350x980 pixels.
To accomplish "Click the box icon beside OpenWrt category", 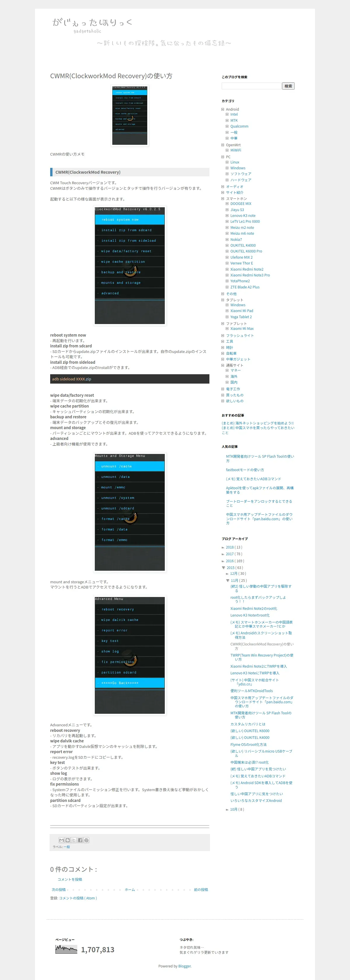I will [x=223, y=145].
